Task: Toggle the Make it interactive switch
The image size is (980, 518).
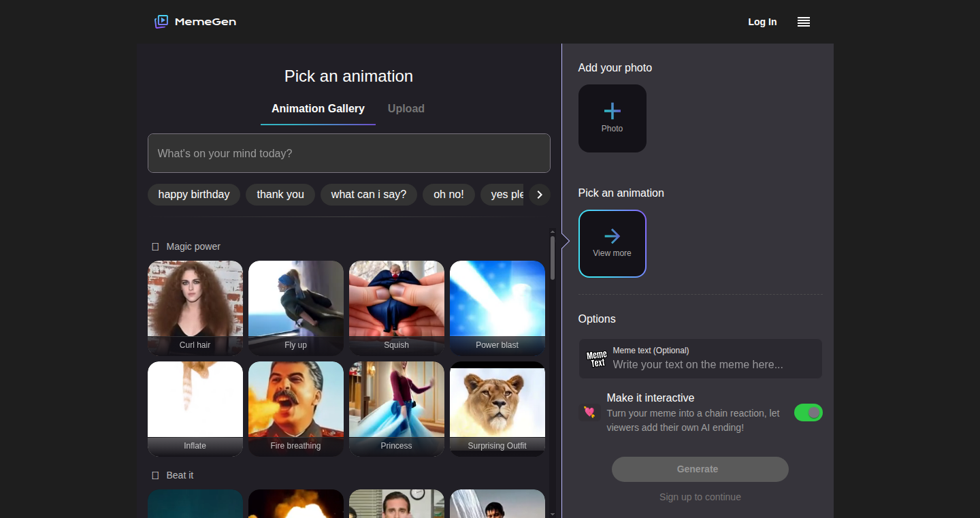Action: (x=808, y=412)
